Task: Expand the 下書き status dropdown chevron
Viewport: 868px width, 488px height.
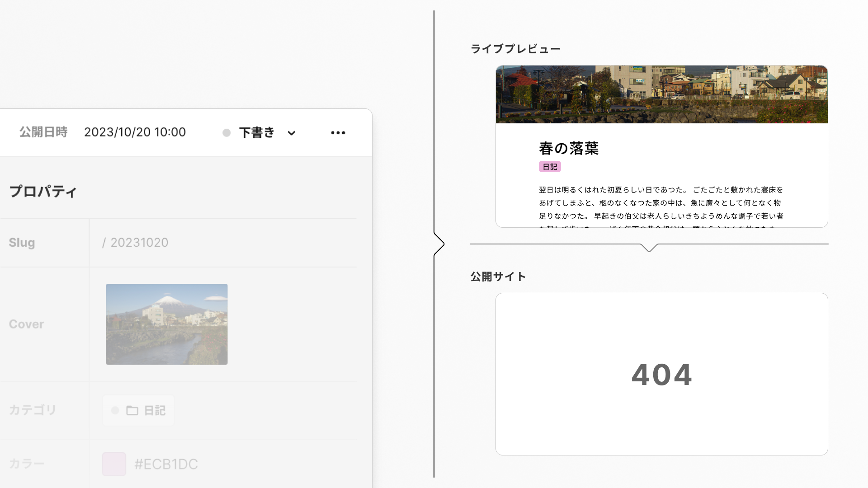Action: pos(292,133)
